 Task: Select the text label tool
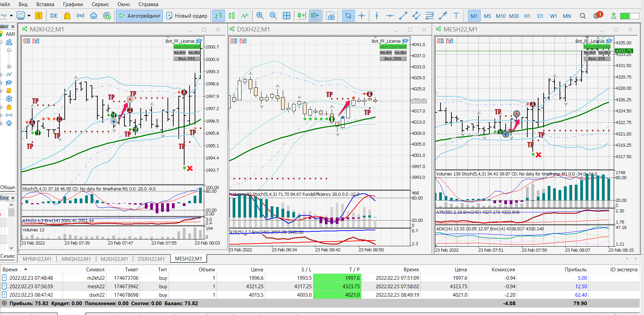pos(456,16)
